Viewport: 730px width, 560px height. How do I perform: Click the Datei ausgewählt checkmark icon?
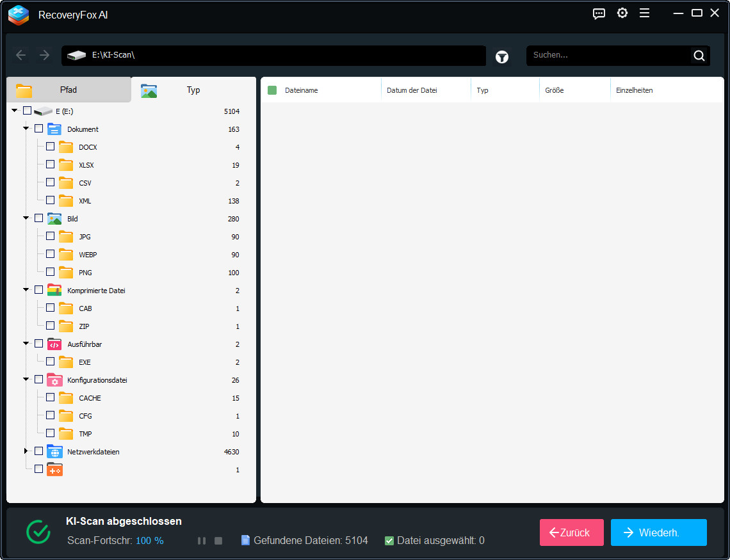pos(389,540)
